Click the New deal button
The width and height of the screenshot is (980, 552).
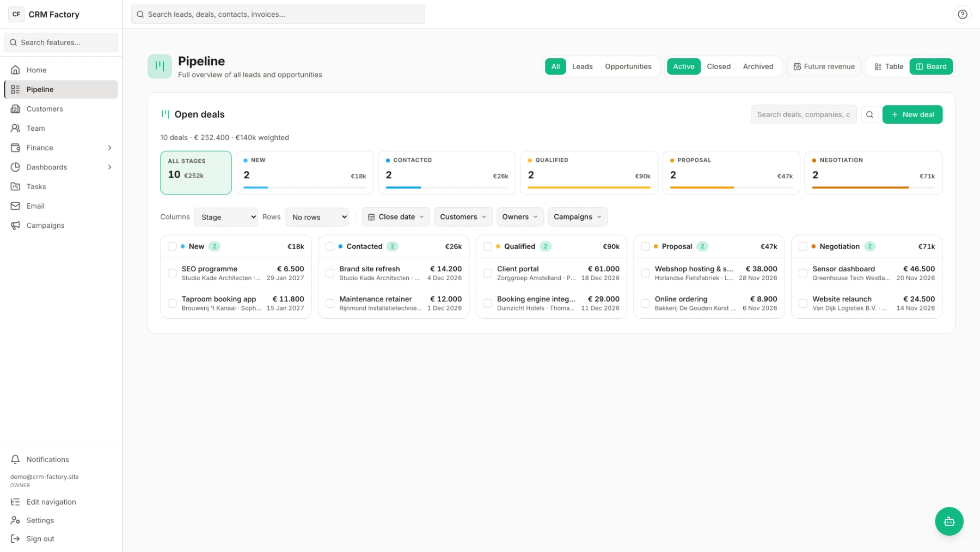pos(912,114)
